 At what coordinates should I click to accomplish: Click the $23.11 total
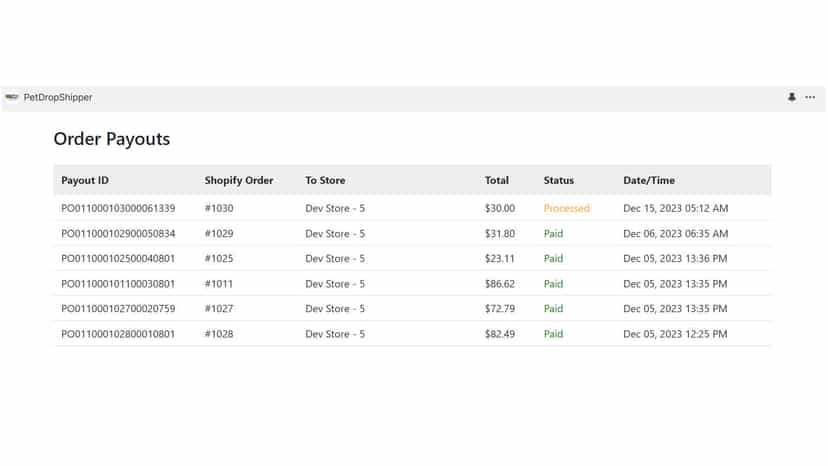(x=500, y=258)
